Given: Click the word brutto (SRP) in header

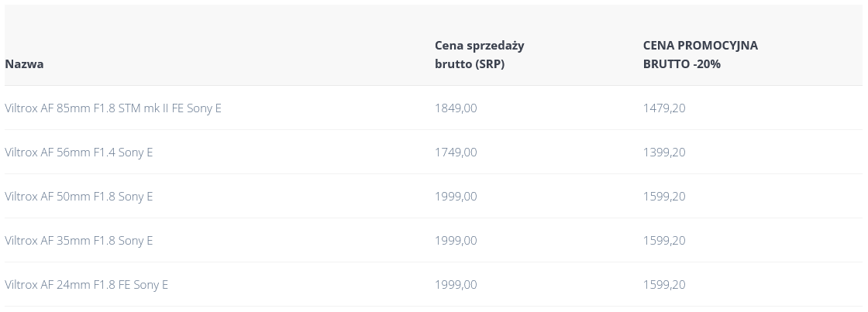Looking at the screenshot, I should pos(470,64).
